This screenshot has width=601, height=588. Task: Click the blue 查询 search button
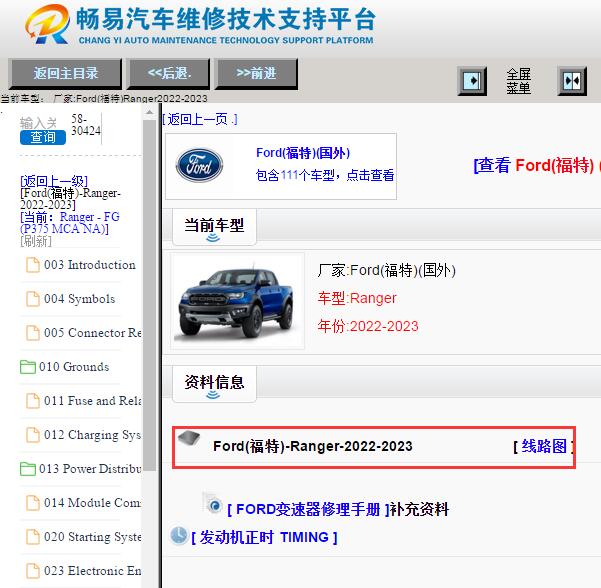[43, 137]
